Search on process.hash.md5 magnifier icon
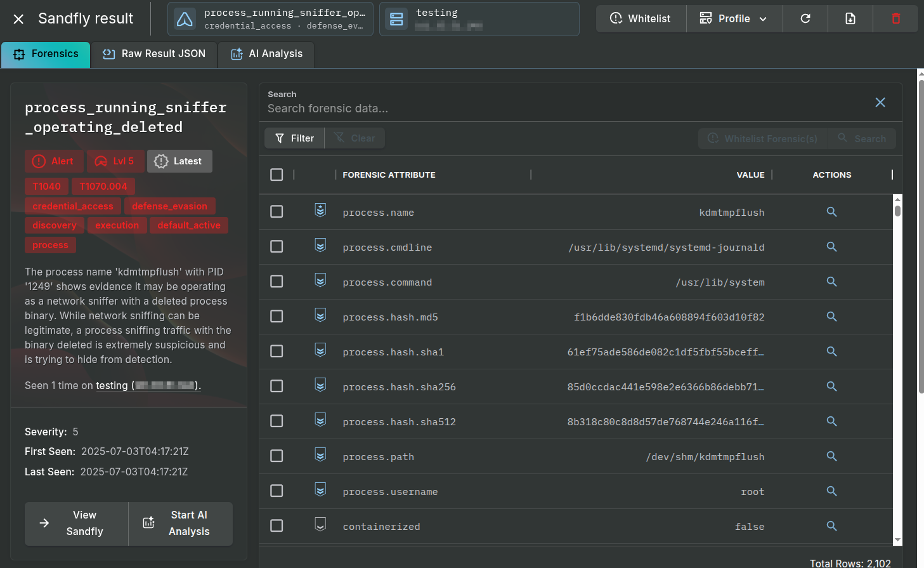This screenshot has height=568, width=924. click(x=831, y=317)
